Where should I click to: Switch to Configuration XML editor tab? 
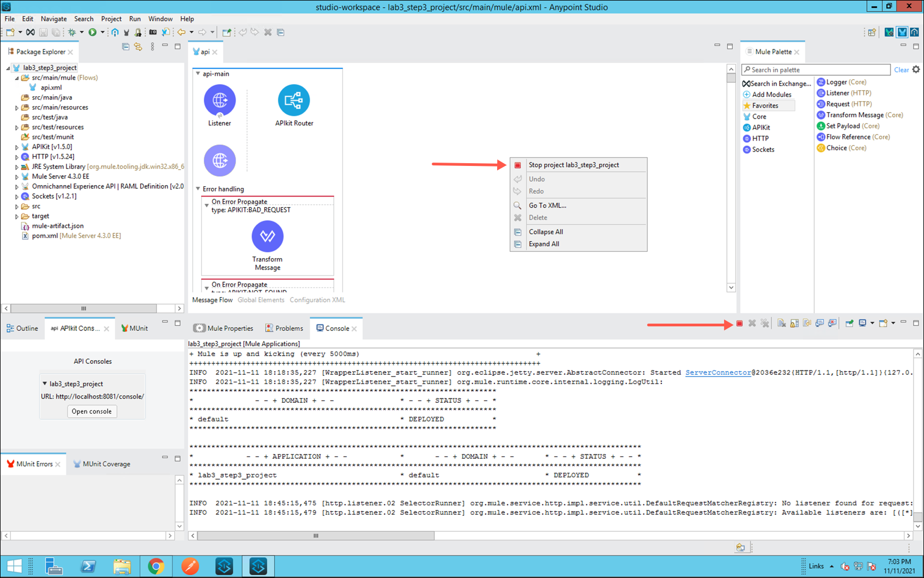coord(318,300)
